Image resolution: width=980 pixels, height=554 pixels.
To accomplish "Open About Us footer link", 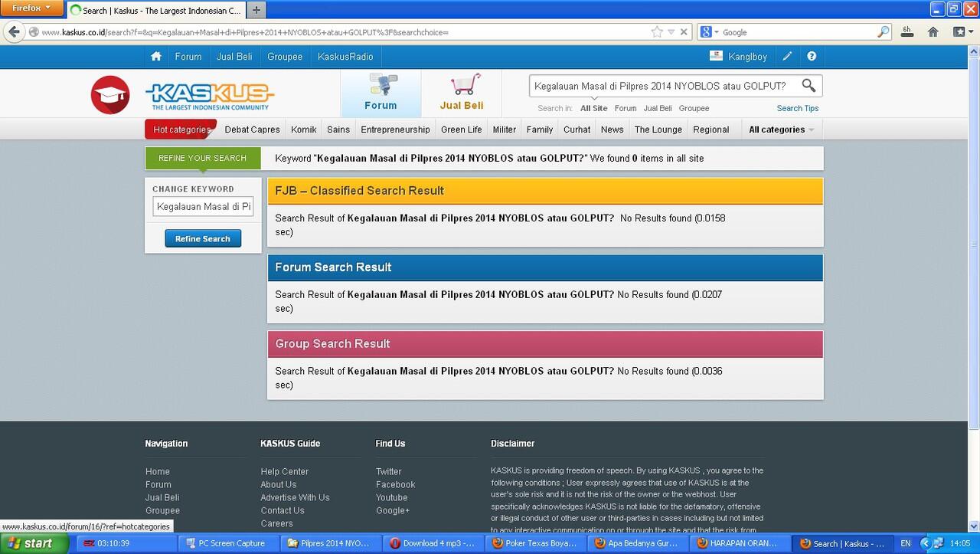I will 278,484.
